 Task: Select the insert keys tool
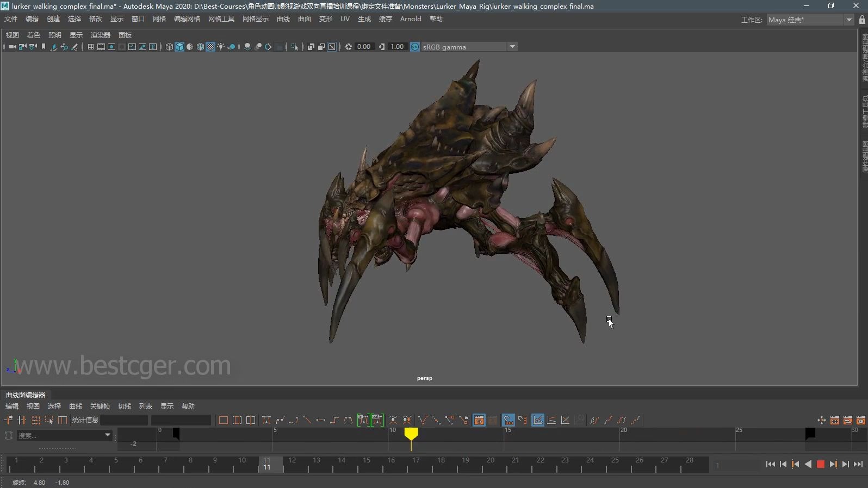[22, 420]
